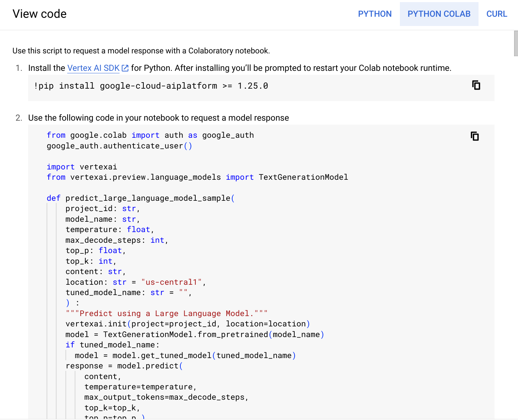Click the external-link icon beside Vertex AI SDK
The image size is (518, 420).
tap(125, 68)
